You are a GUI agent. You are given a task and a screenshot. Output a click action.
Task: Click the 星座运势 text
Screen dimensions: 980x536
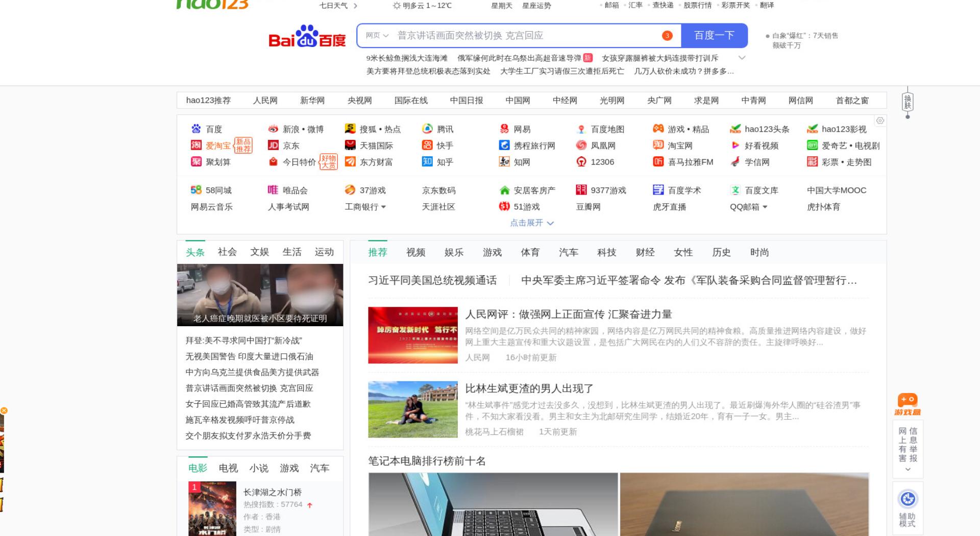pos(536,6)
